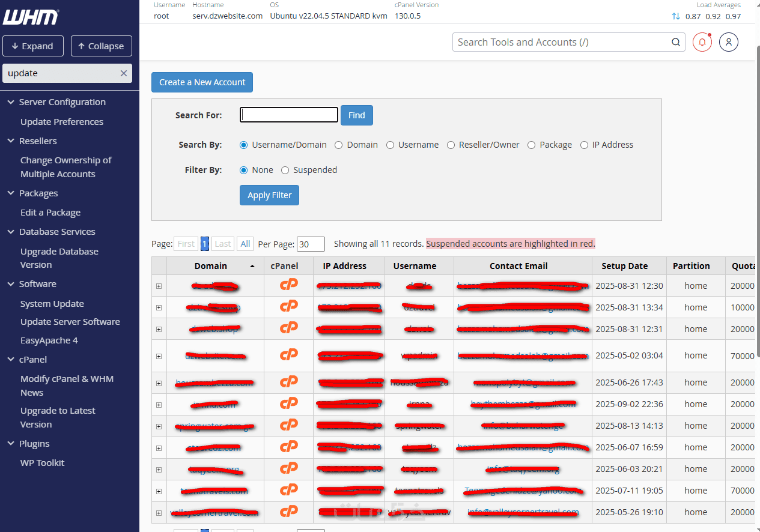Collapse the cPanel sidebar section
This screenshot has width=760, height=532.
[x=11, y=360]
